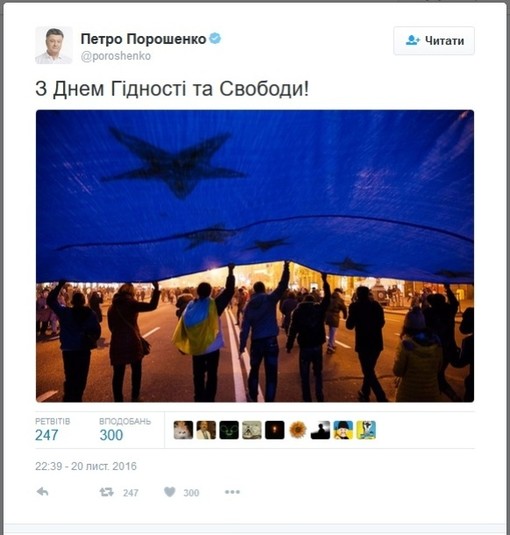Enlarge the EU flag photo
This screenshot has width=510, height=535.
[255, 256]
